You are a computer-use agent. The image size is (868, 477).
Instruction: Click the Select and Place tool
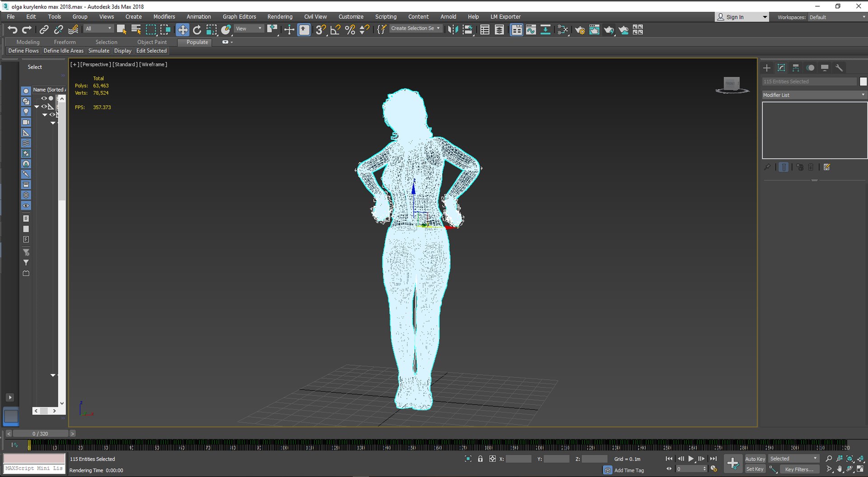click(226, 30)
